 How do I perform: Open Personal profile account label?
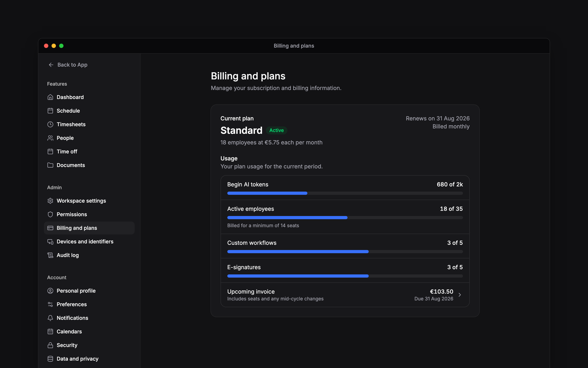click(x=76, y=291)
